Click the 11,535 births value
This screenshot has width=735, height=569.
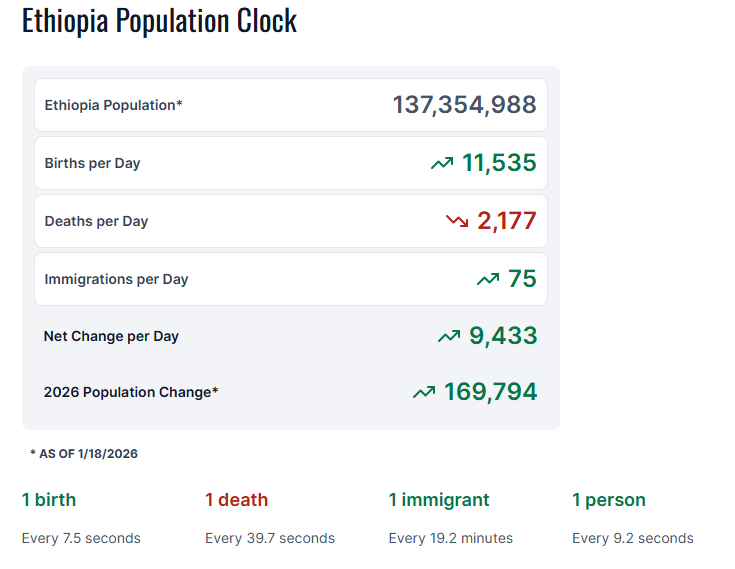click(x=499, y=163)
